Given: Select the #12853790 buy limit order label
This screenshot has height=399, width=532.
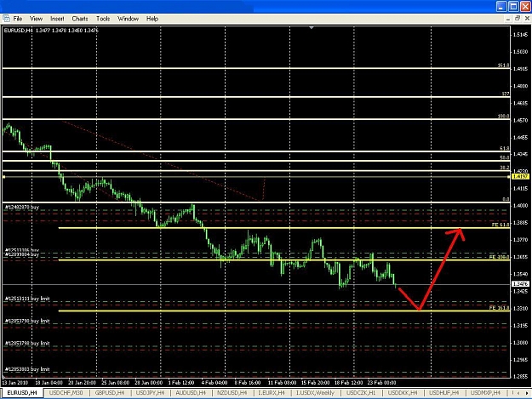Looking at the screenshot, I should (x=27, y=321).
